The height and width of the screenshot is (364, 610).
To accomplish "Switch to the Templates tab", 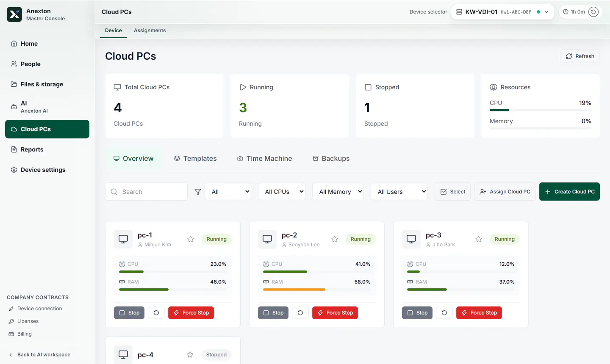I will [195, 158].
